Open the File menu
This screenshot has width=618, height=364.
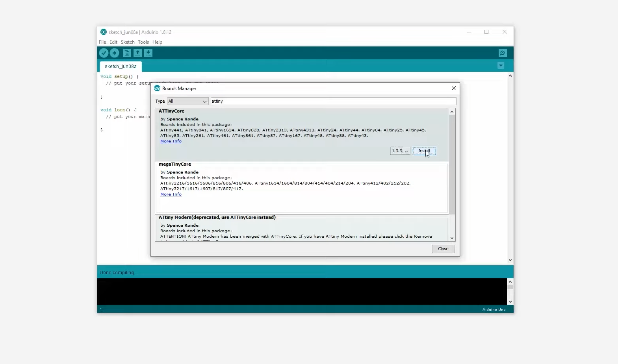tap(102, 42)
